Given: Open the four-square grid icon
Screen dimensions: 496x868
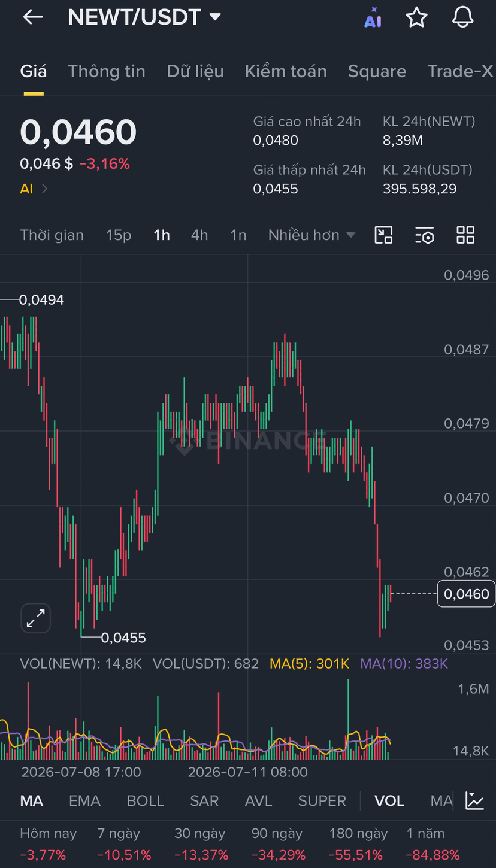Looking at the screenshot, I should (465, 235).
